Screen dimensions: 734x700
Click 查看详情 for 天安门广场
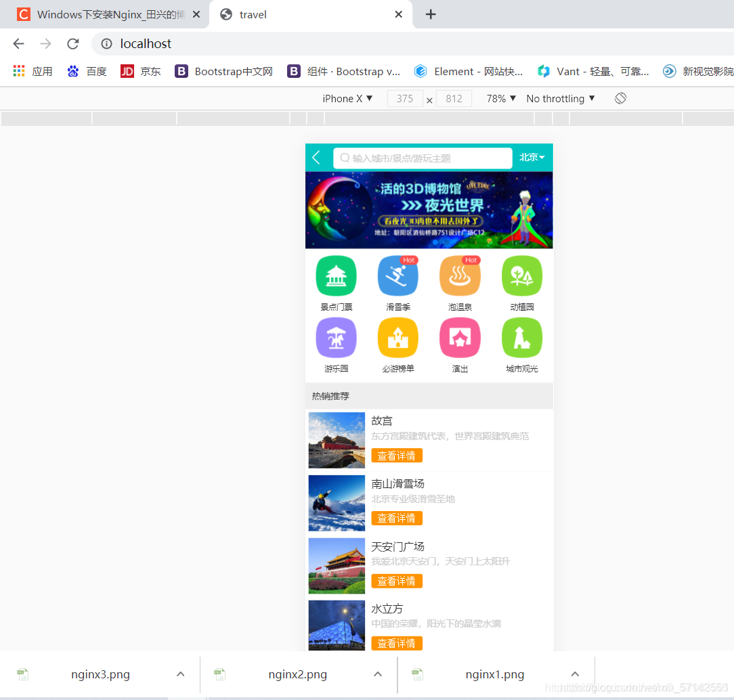tap(397, 581)
